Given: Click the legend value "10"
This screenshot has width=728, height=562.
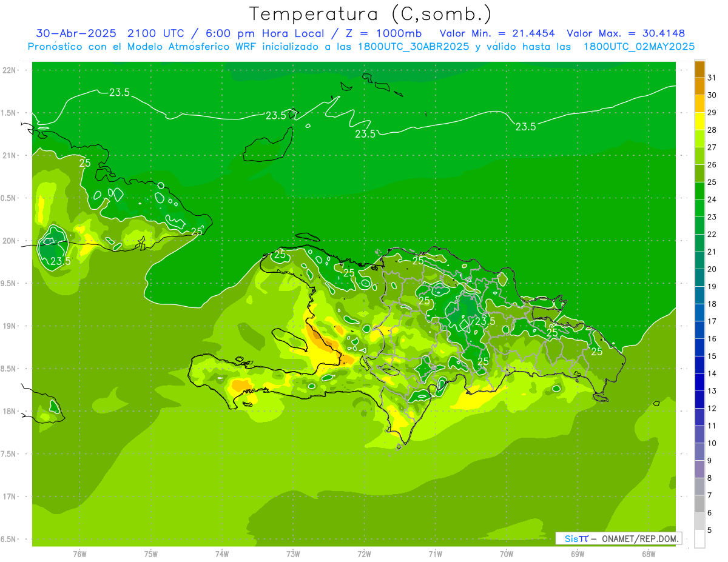Looking at the screenshot, I should pos(712,443).
